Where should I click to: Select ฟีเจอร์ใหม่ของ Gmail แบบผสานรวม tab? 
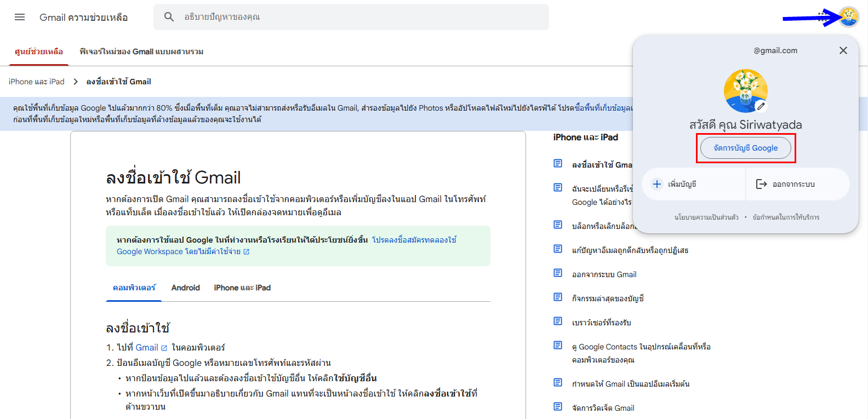pyautogui.click(x=141, y=51)
